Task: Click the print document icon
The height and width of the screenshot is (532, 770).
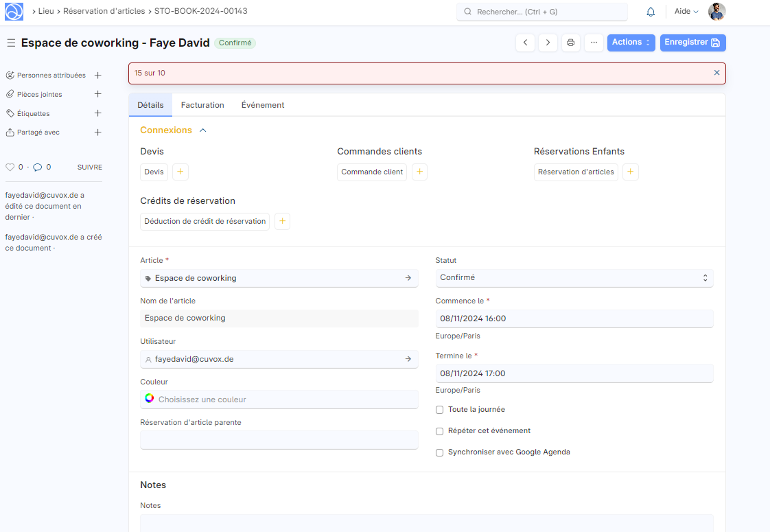Action: coord(570,43)
